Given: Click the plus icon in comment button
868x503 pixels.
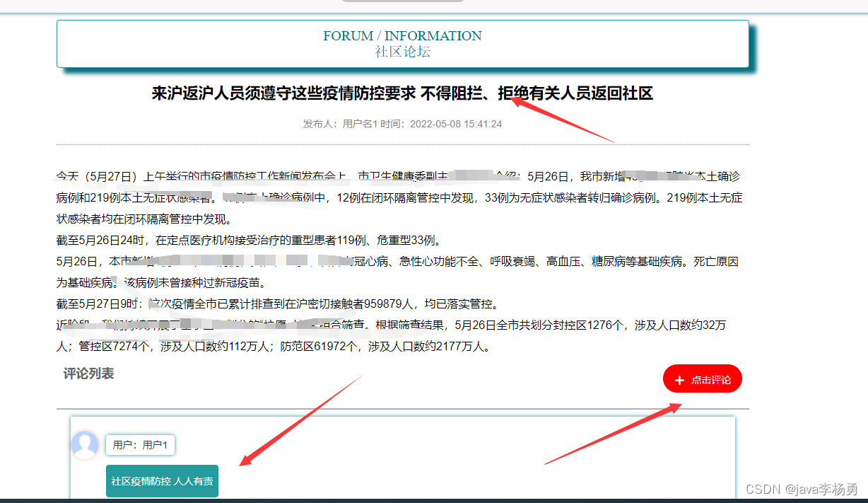Looking at the screenshot, I should coord(680,380).
